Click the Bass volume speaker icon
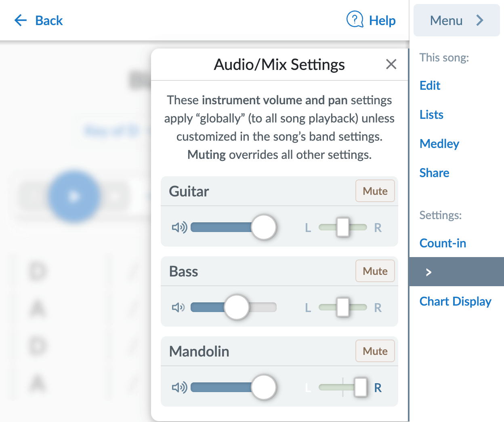Viewport: 504px width, 422px height. [x=178, y=308]
